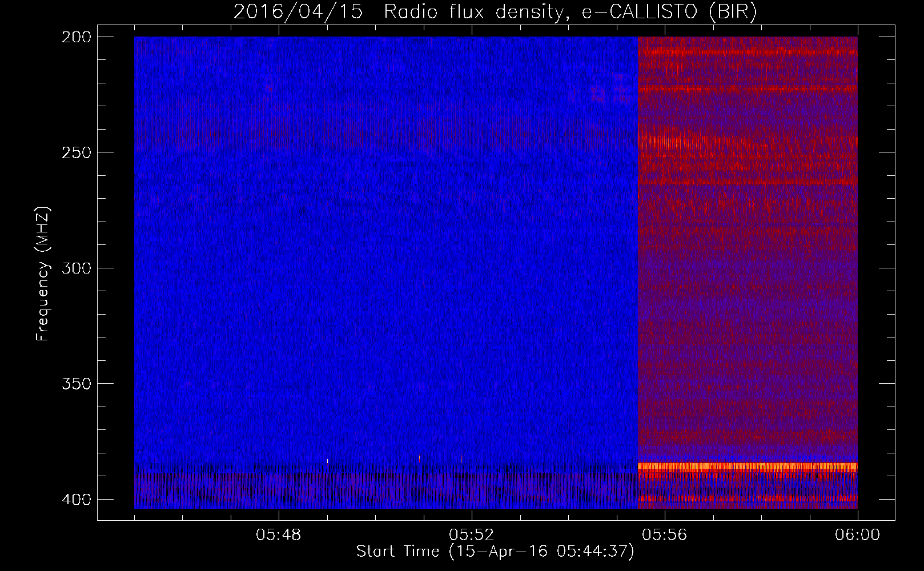Click the 300 frequency tick label
924x571 pixels.
click(77, 268)
